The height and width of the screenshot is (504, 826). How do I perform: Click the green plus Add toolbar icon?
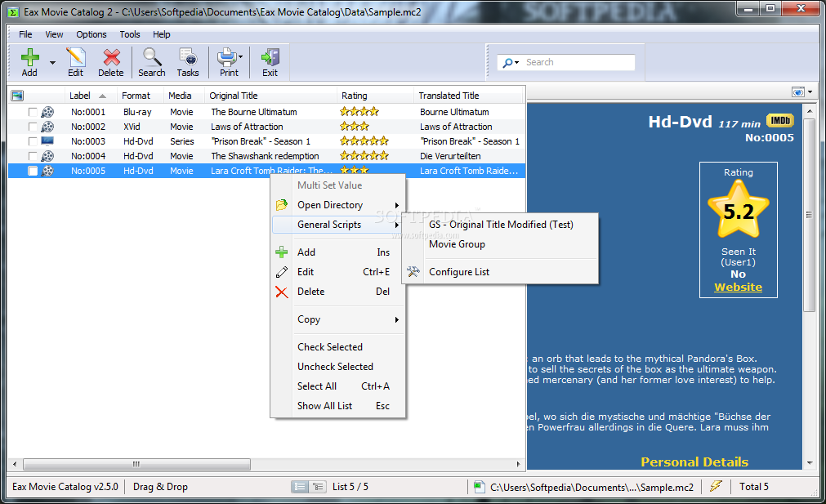29,57
